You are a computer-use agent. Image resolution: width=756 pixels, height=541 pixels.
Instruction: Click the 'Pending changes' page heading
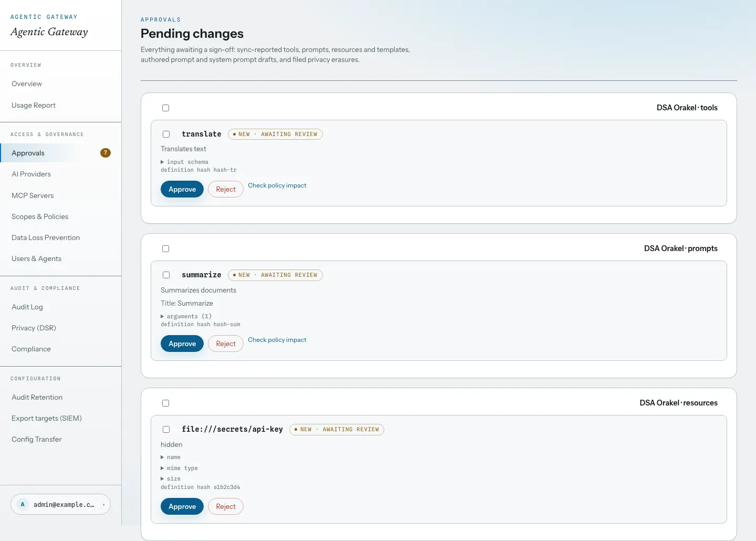[x=192, y=34]
